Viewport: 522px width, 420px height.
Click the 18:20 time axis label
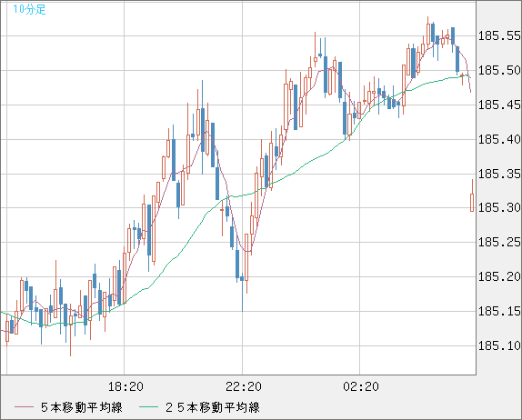click(125, 386)
